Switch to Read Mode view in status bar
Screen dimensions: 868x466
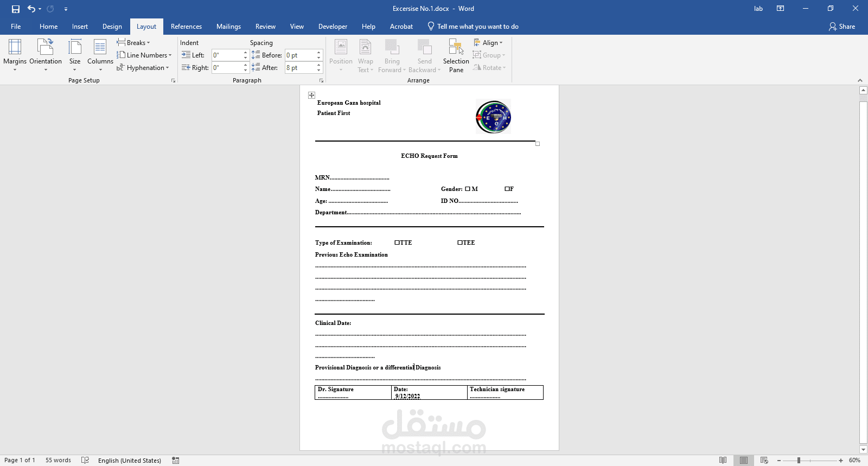point(723,460)
